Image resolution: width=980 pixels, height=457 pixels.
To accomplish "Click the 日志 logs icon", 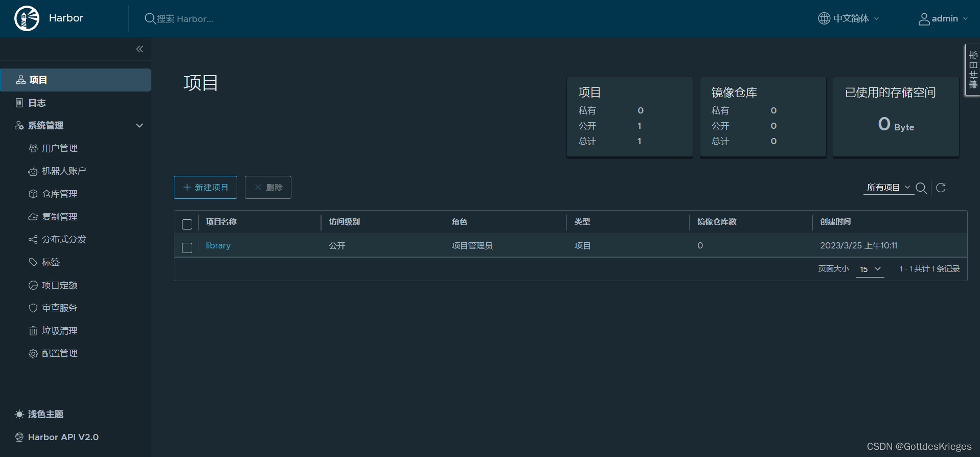I will [19, 103].
